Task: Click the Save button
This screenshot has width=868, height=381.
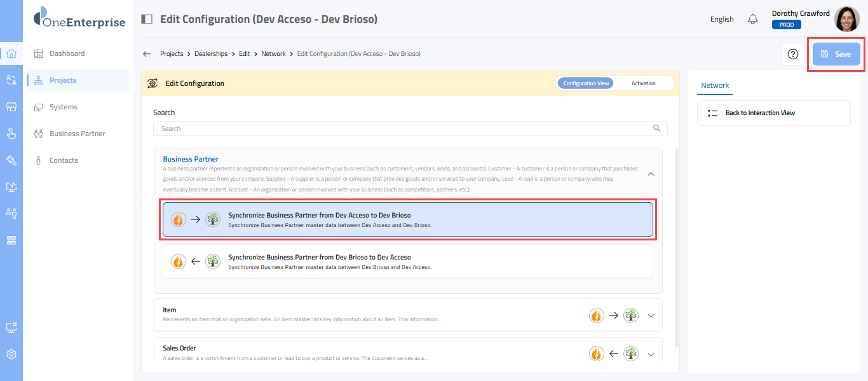Action: point(836,54)
